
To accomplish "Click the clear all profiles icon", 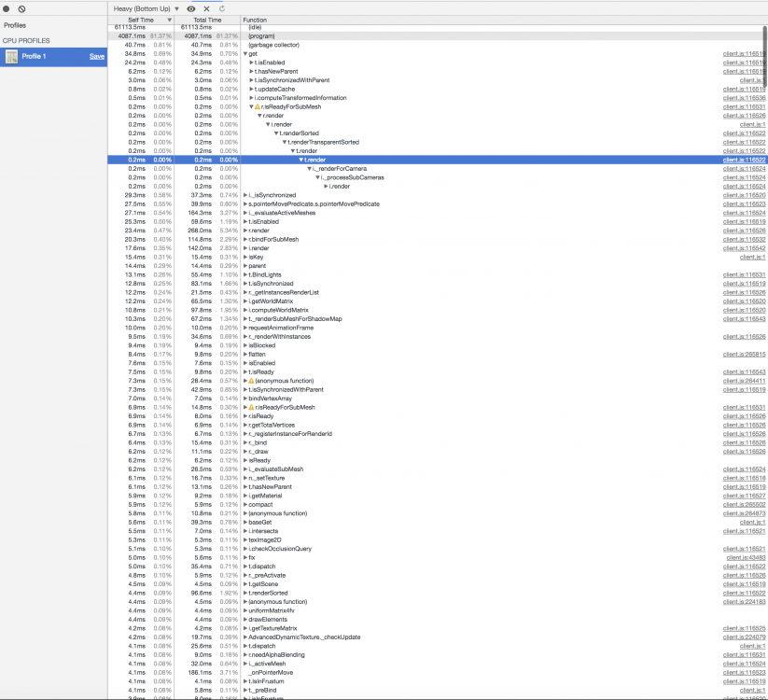I will [x=21, y=7].
